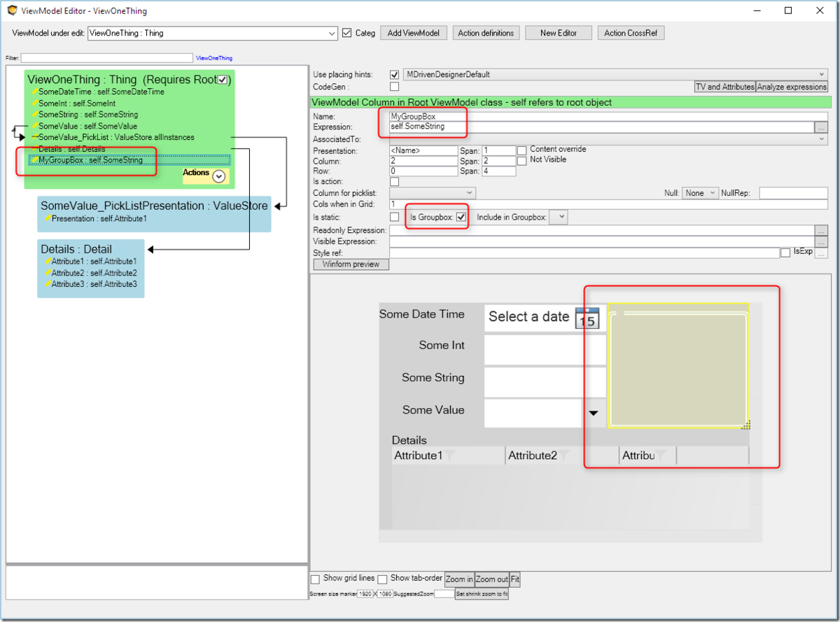This screenshot has width=840, height=622.
Task: Click the ViewModel Editor app icon in title bar
Action: coord(13,10)
